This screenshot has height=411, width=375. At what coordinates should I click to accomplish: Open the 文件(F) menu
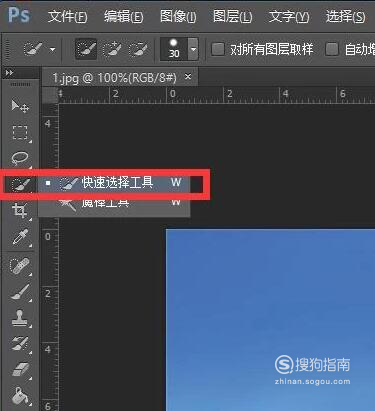tap(67, 16)
